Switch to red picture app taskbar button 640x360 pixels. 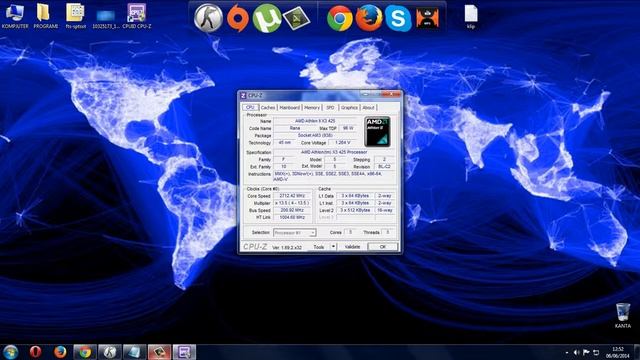[159, 351]
